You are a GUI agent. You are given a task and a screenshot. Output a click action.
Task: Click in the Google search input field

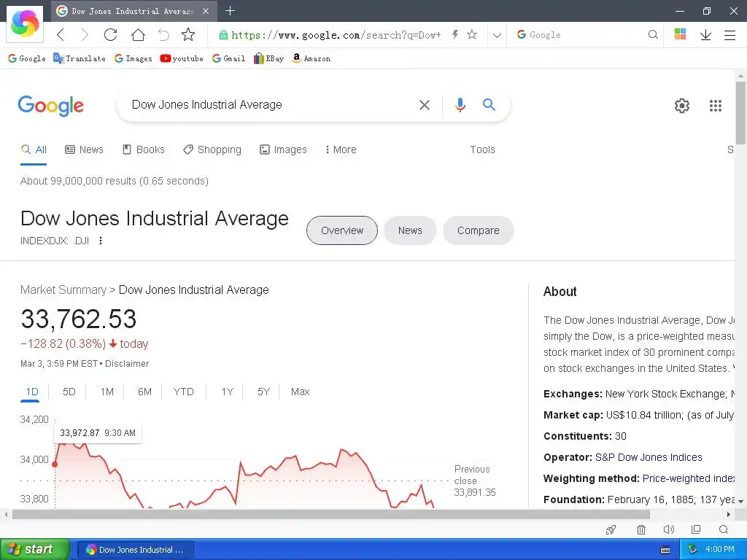click(x=271, y=105)
